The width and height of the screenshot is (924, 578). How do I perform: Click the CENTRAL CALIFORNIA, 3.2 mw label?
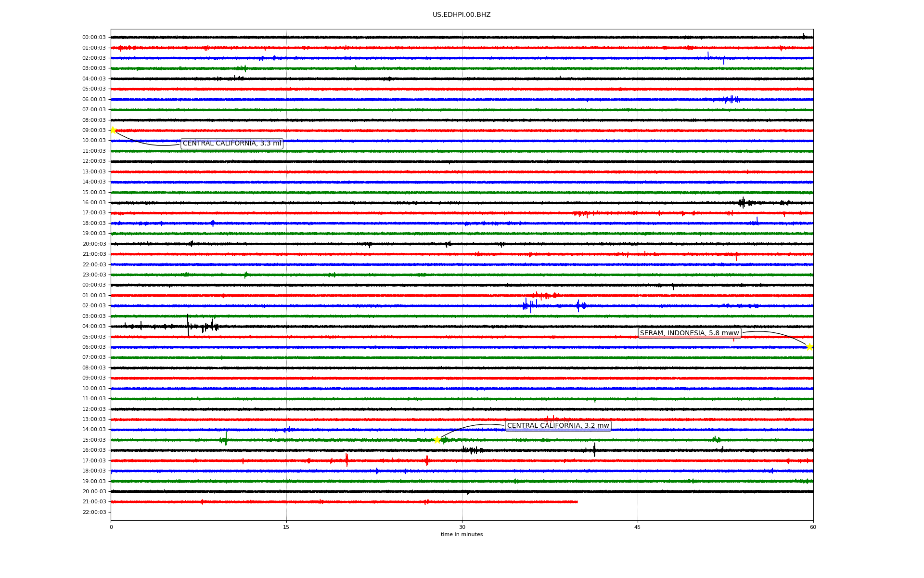(x=558, y=426)
